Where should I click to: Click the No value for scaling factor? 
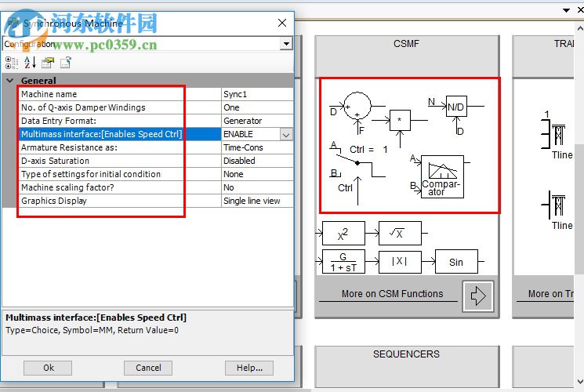pyautogui.click(x=257, y=187)
